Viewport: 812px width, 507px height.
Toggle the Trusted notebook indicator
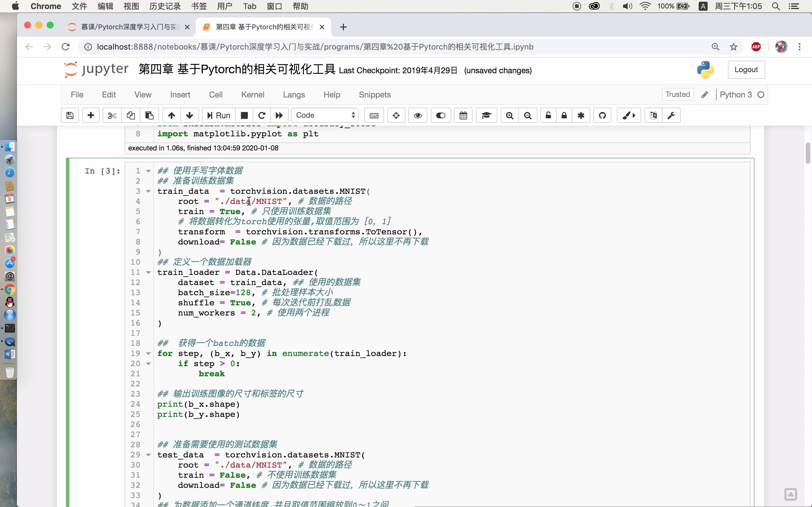tap(678, 95)
